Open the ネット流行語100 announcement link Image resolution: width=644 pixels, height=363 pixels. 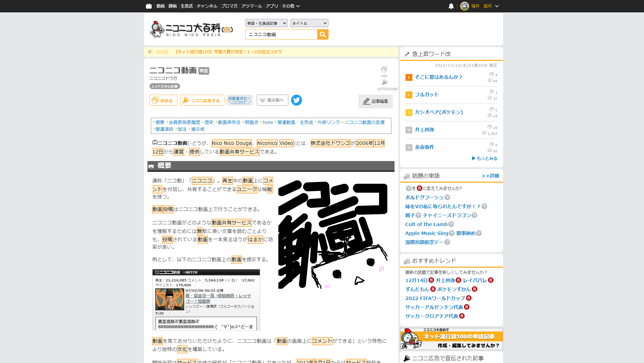228,52
